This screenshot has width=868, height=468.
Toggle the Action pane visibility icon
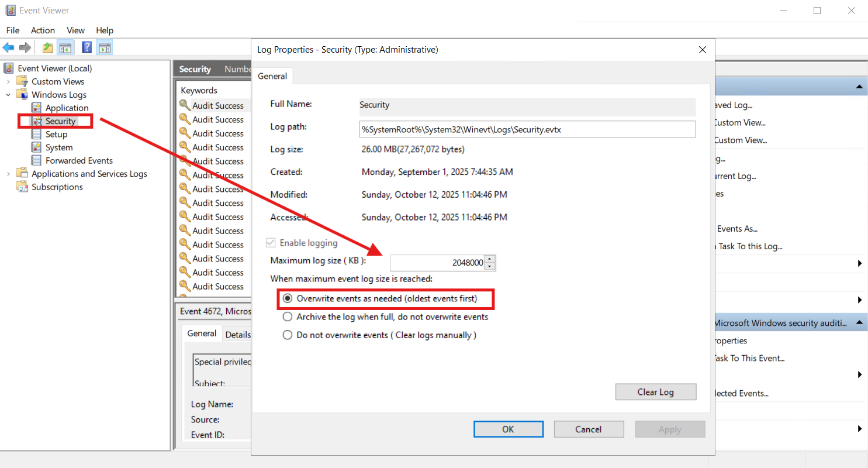point(105,47)
